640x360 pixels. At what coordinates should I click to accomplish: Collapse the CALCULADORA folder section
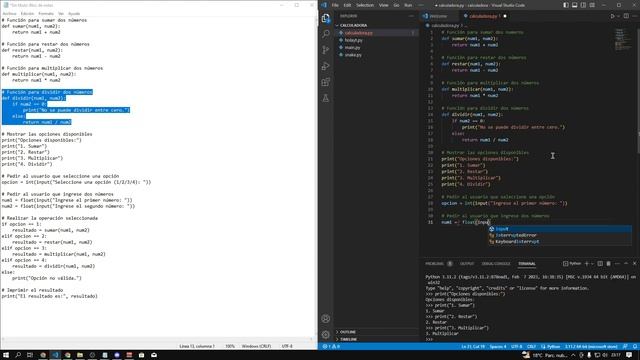click(x=353, y=25)
